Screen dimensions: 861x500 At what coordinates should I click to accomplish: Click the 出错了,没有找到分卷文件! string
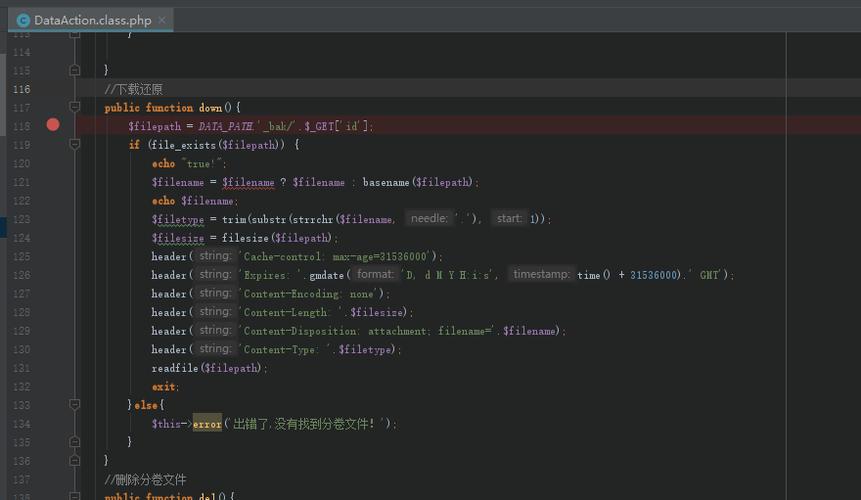306,424
